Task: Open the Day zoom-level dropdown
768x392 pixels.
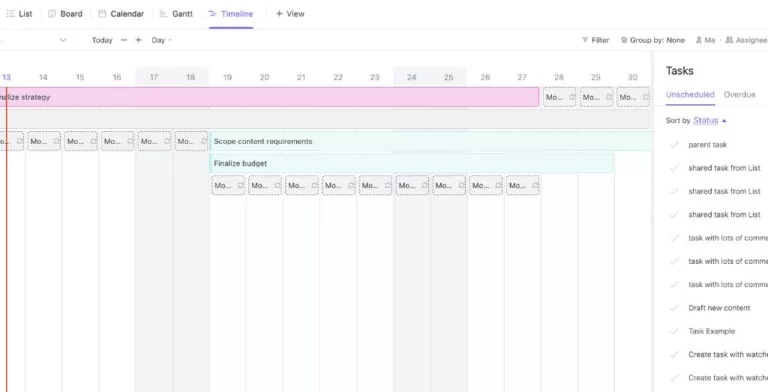Action: click(161, 40)
